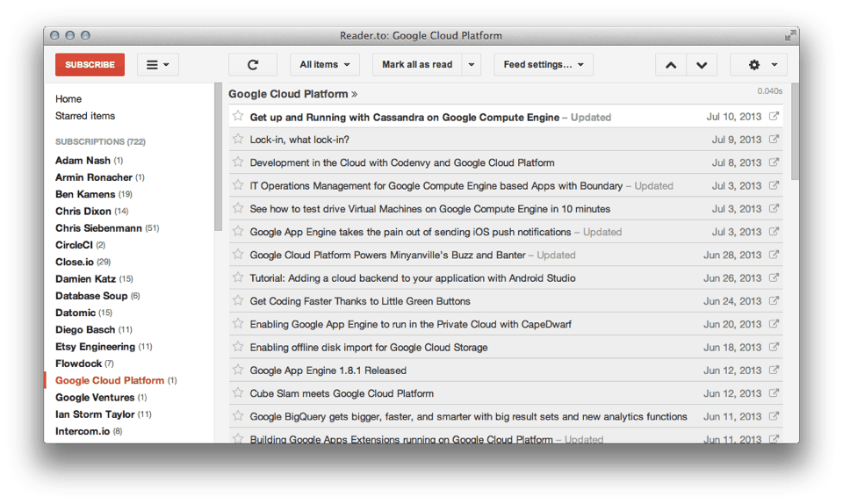
Task: Star the Minyanville's Buzz and Banter post
Action: pos(238,255)
